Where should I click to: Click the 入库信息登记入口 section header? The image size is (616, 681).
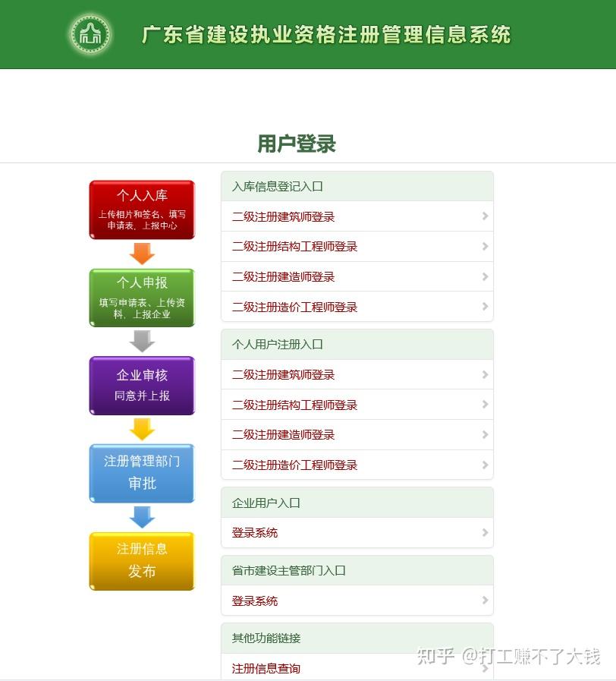pos(357,186)
